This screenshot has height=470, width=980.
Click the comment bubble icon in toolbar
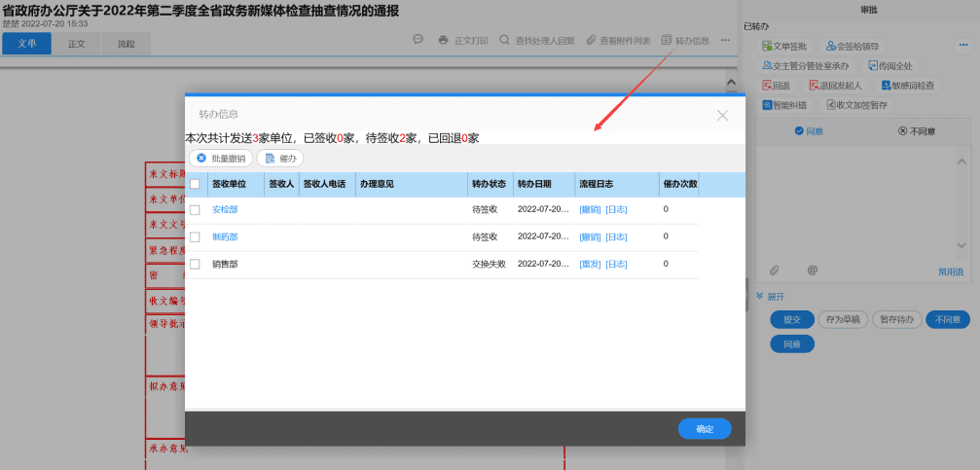(418, 39)
